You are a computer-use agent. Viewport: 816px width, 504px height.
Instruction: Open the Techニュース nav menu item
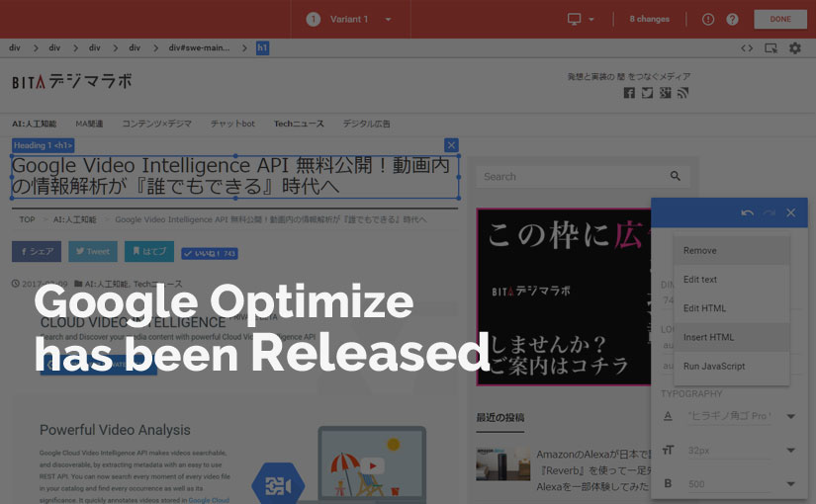click(x=299, y=124)
